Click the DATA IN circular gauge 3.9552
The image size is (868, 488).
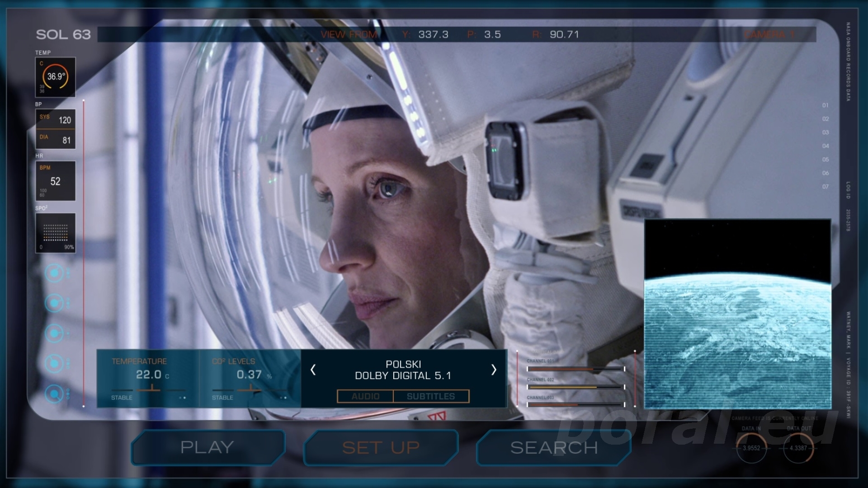click(751, 448)
